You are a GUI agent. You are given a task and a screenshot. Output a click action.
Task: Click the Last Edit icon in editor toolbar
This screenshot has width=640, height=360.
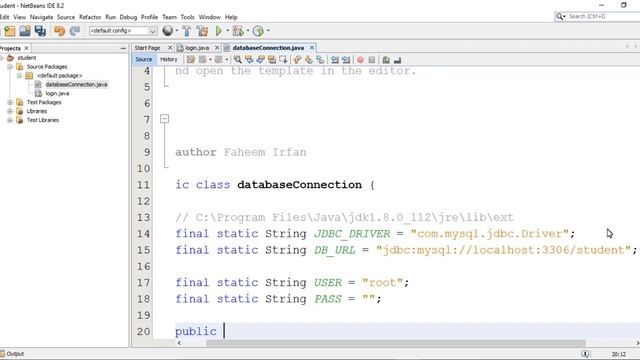191,60
